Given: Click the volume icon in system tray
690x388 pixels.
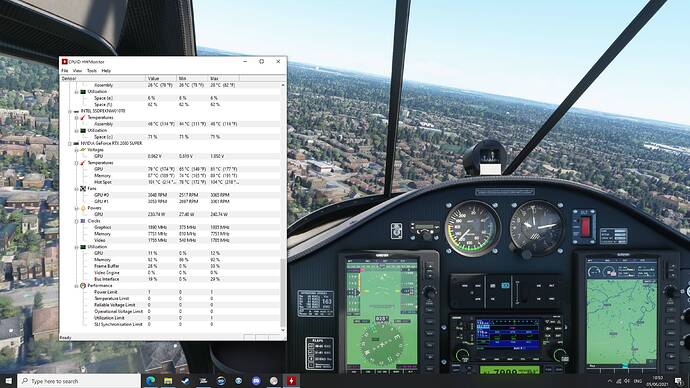Looking at the screenshot, I should click(627, 381).
